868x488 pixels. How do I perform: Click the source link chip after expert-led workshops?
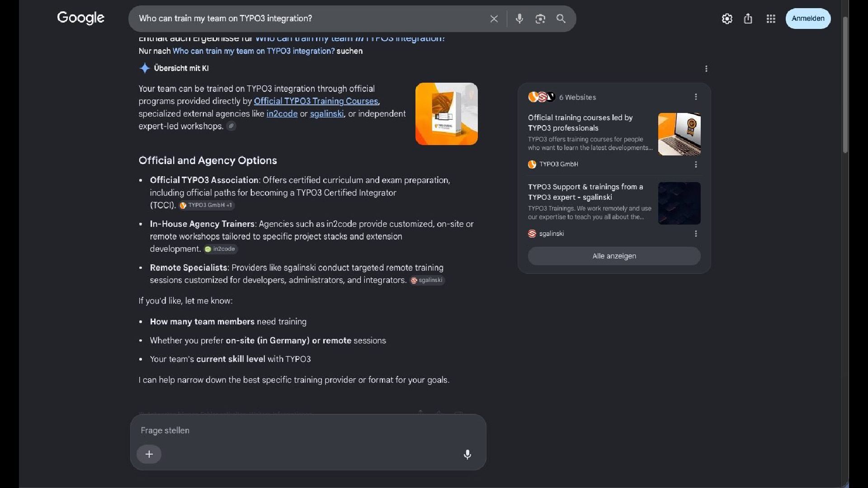[231, 126]
